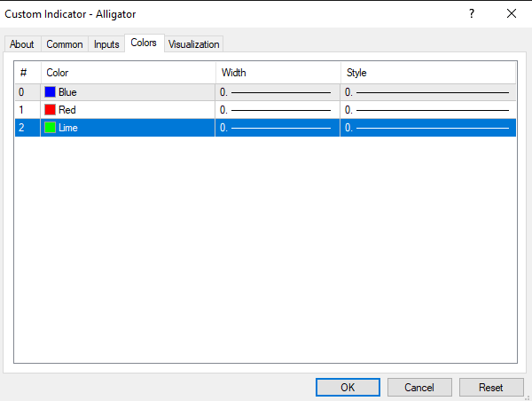532x401 pixels.
Task: Open the Style dropdown for Red row
Action: (x=427, y=110)
